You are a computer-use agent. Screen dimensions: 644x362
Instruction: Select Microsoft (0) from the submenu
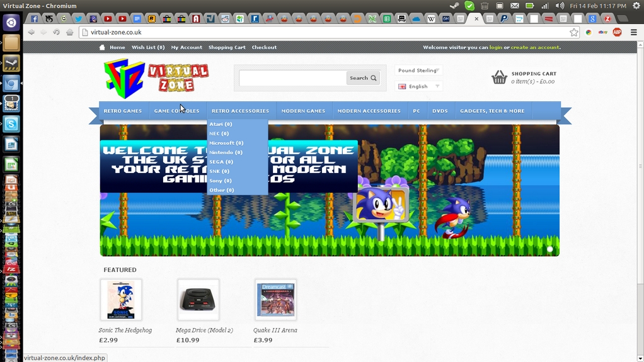tap(226, 143)
